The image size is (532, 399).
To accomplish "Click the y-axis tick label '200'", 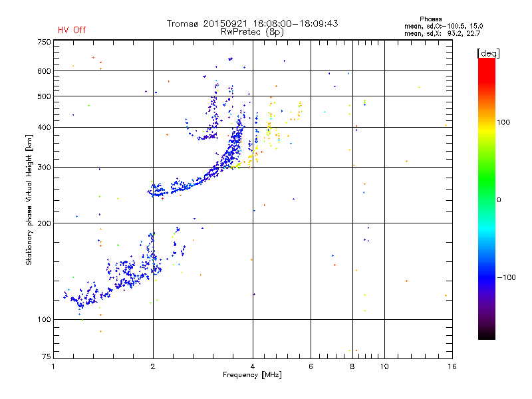I will (x=45, y=223).
